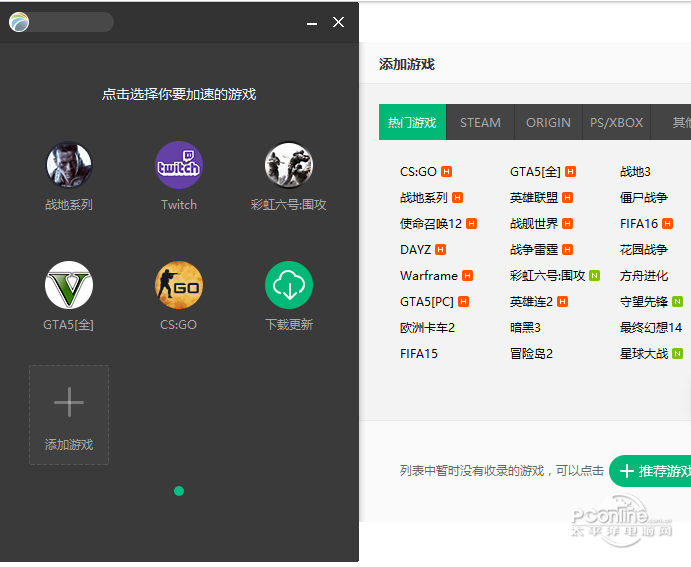The height and width of the screenshot is (567, 691).
Task: Close the accelerator window
Action: point(338,22)
